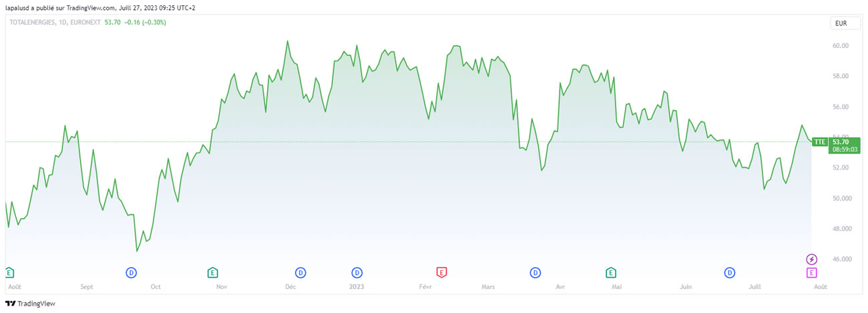Click the dividend D marker before Avr
The width and height of the screenshot is (868, 313).
(x=535, y=272)
